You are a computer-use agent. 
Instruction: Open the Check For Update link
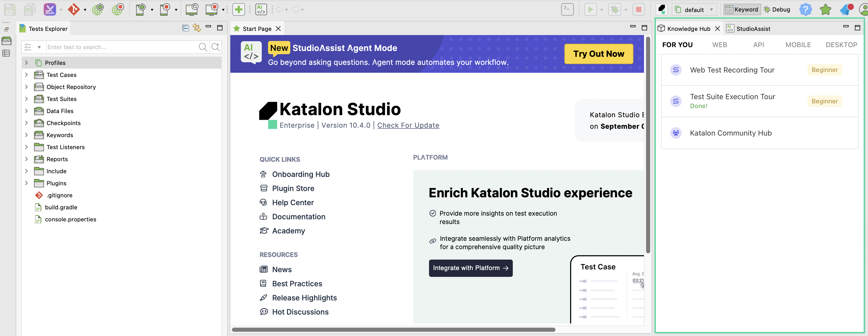(x=408, y=125)
